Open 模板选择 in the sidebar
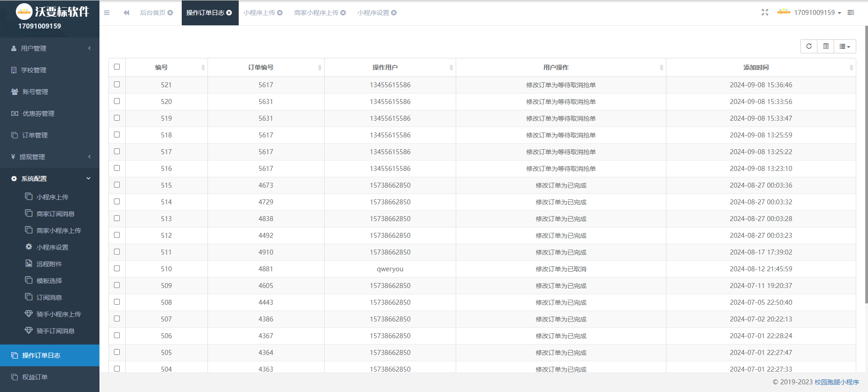Screen dimensions: 868x392 (50, 281)
